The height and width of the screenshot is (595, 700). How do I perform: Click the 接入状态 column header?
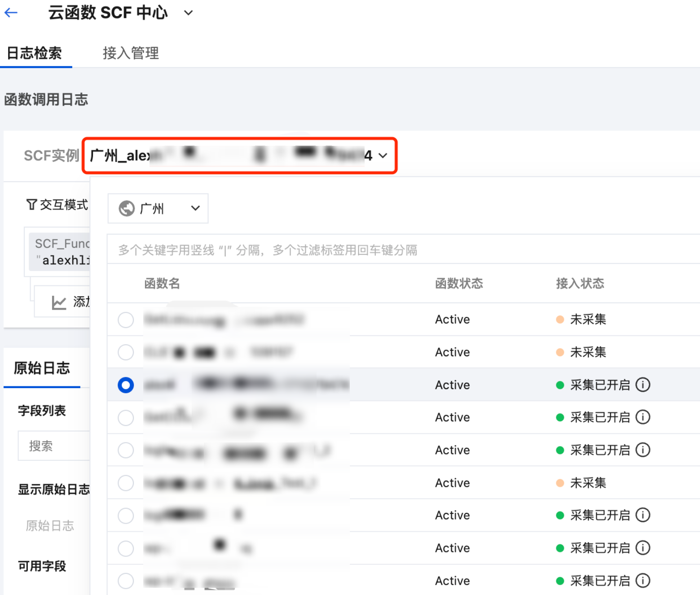point(580,284)
